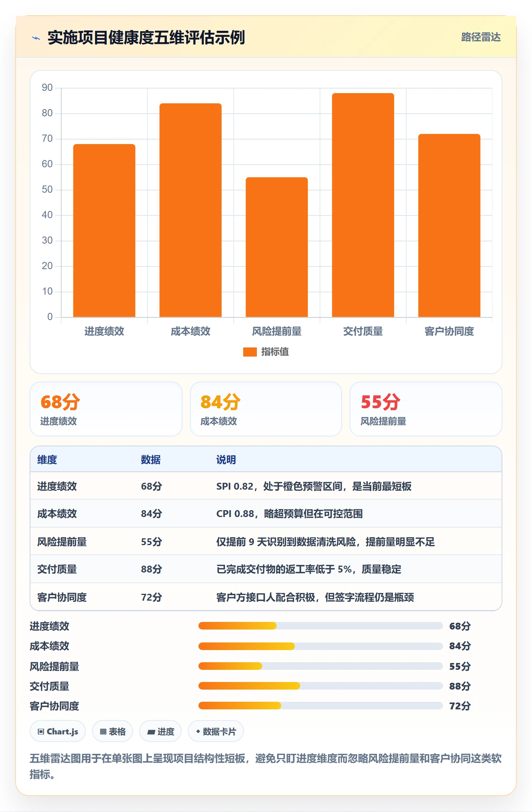Image resolution: width=532 pixels, height=812 pixels.
Task: Select the 进度绩效 bar in the chart
Action: [x=104, y=230]
